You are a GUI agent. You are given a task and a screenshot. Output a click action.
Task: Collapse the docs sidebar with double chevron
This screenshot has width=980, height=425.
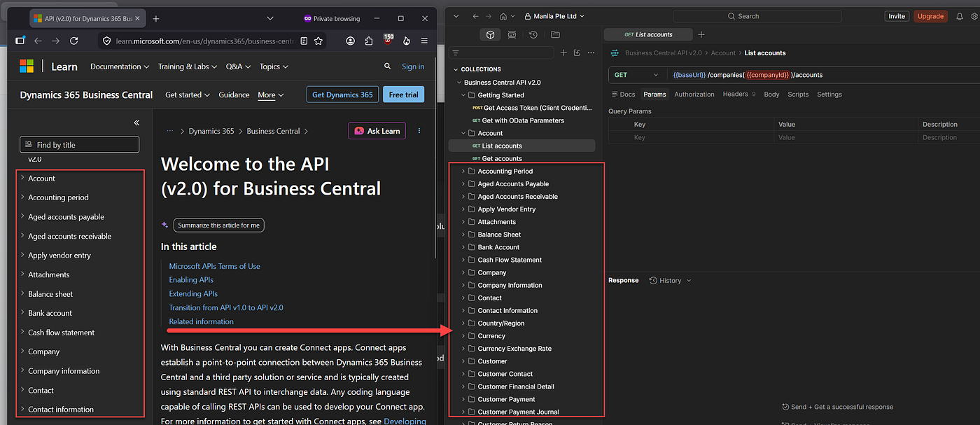pos(136,123)
